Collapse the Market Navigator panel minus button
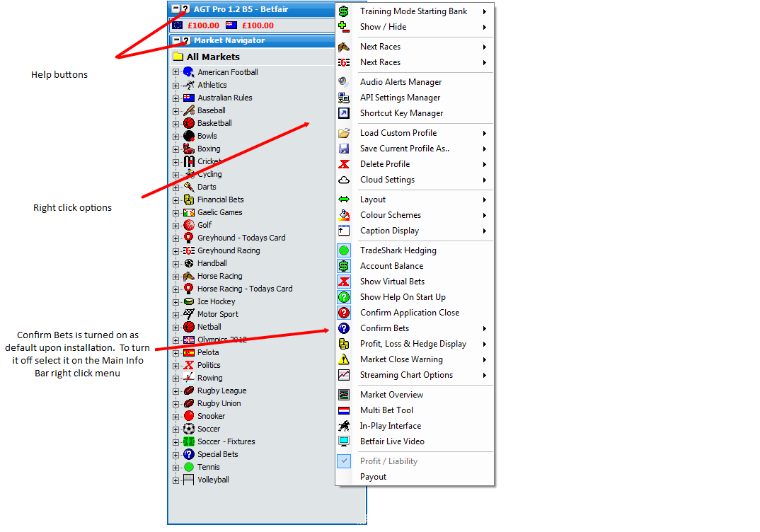 pos(176,41)
